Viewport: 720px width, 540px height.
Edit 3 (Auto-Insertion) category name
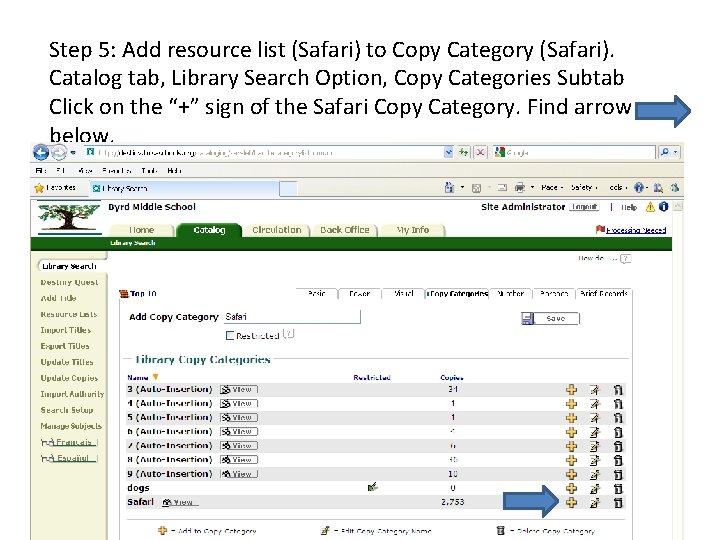point(595,390)
